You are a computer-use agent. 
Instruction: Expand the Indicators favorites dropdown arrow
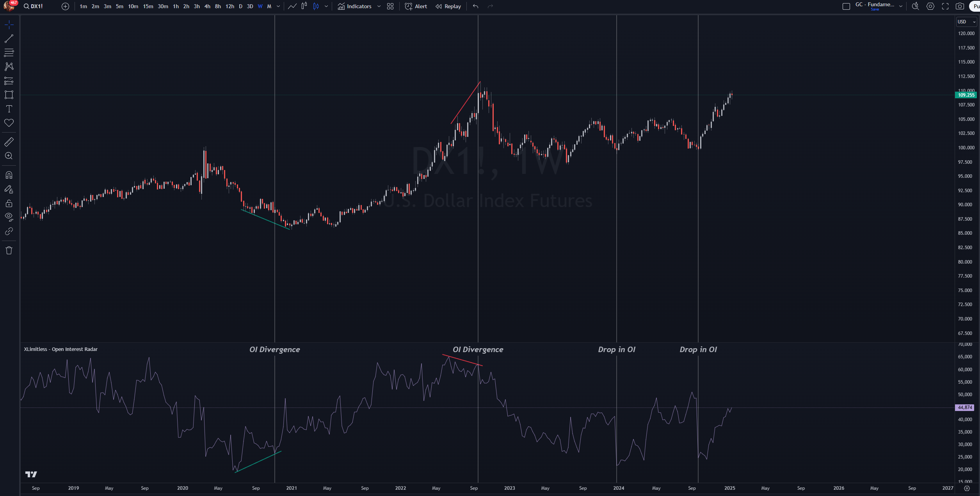(379, 6)
